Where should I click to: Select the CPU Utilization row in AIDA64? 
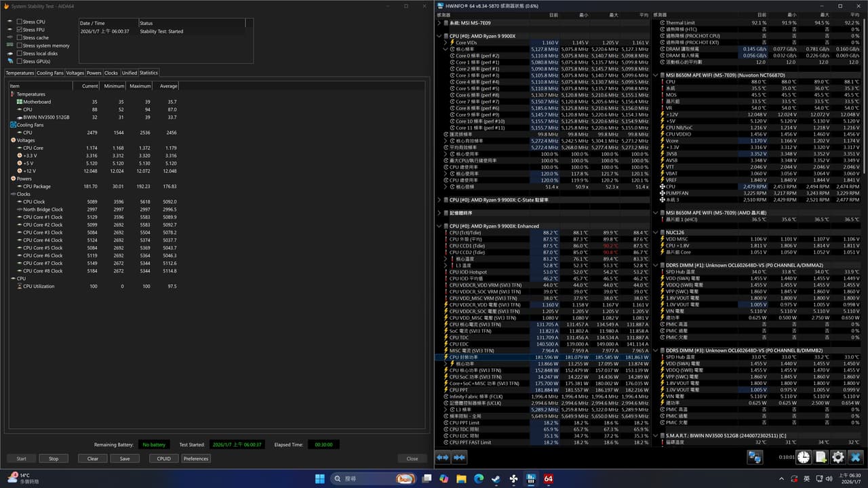[95, 286]
